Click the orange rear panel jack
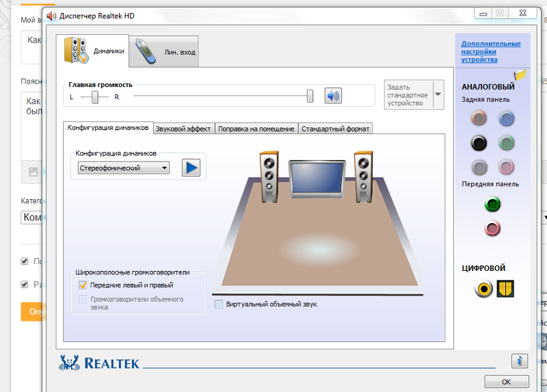Screen dimensions: 547x392 pyautogui.click(x=479, y=119)
